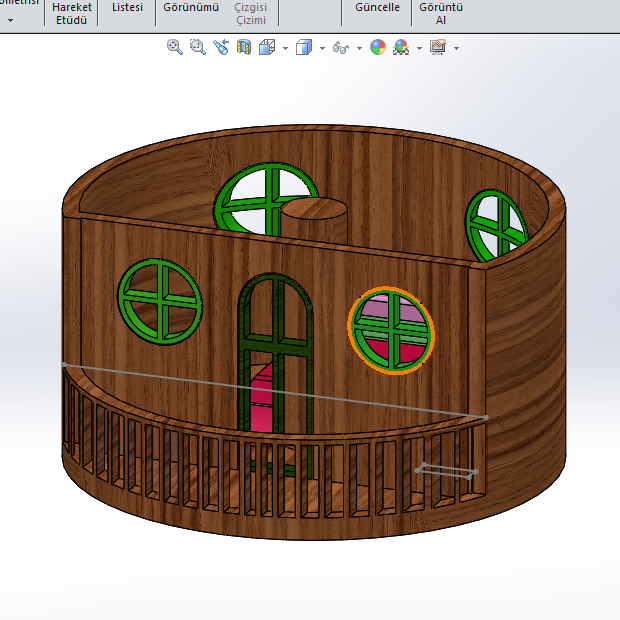Image resolution: width=620 pixels, height=620 pixels.
Task: Select the orange-highlighted round window on model
Action: (x=391, y=329)
